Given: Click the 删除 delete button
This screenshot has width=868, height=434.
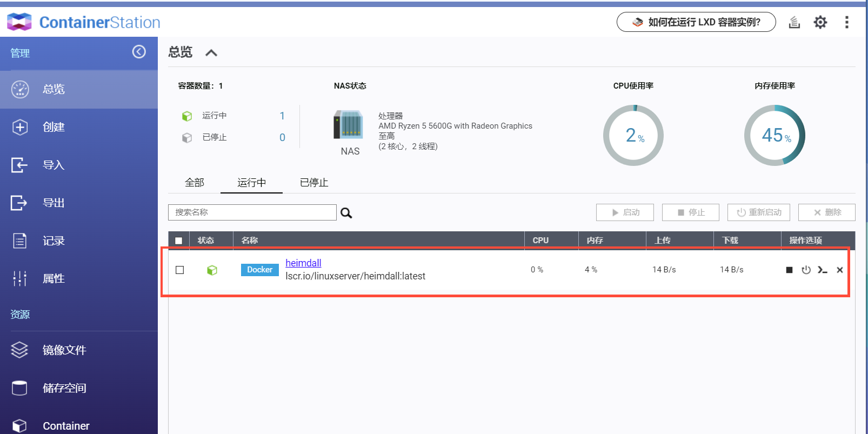Looking at the screenshot, I should [827, 212].
